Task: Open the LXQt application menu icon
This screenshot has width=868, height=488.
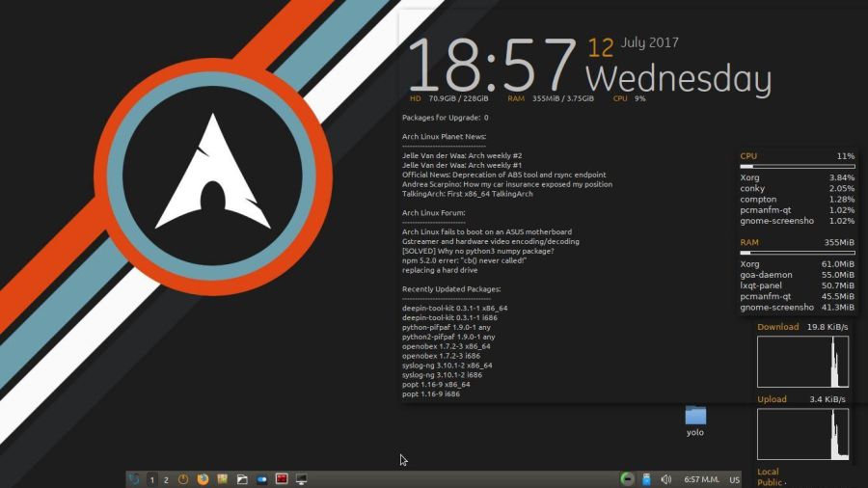Action: click(x=134, y=479)
